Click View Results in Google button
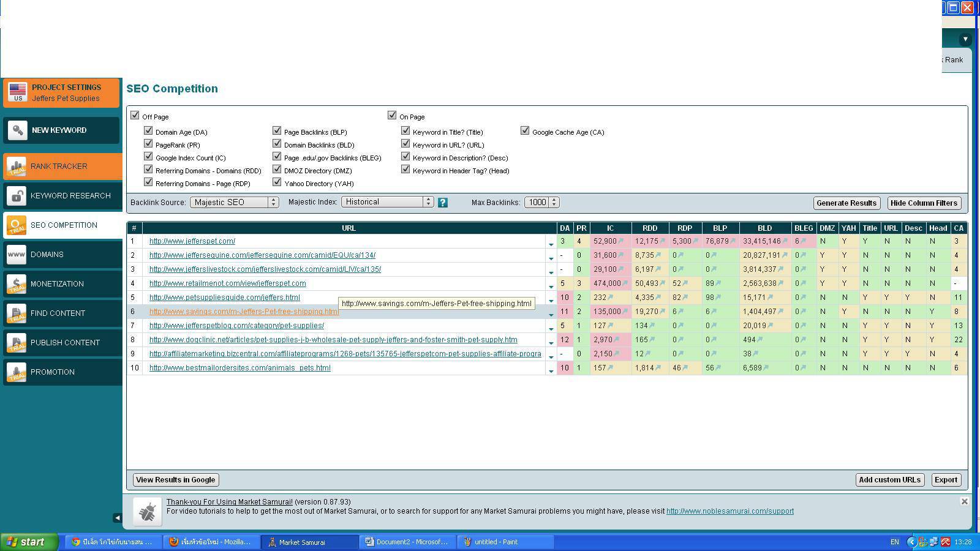This screenshot has height=551, width=980. click(x=176, y=480)
